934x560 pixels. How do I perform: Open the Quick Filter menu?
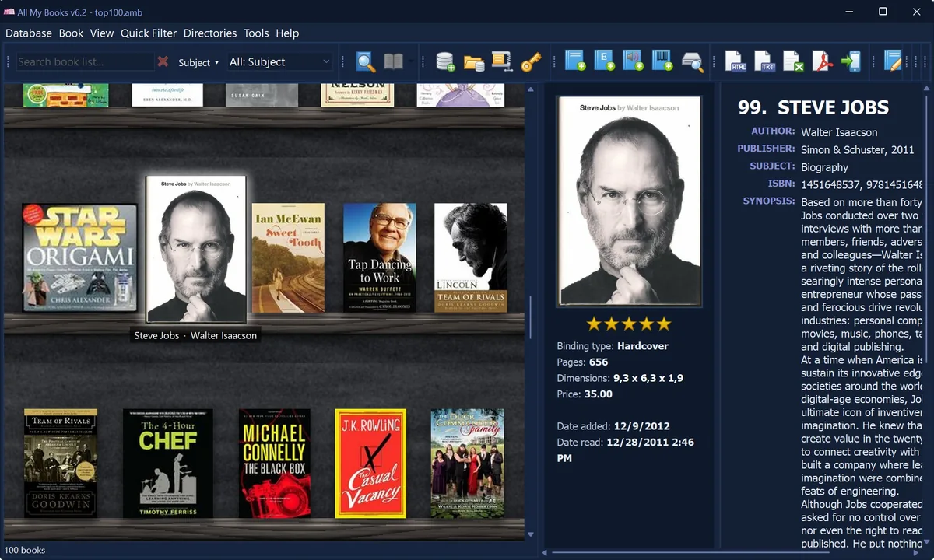pos(149,33)
